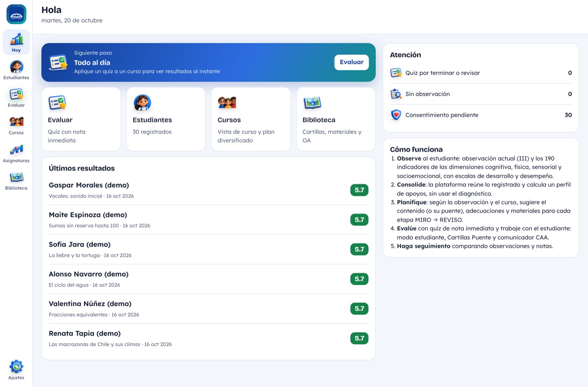Click the 5.7 grade badge for Sofía Jara
This screenshot has height=387, width=588.
tap(359, 249)
